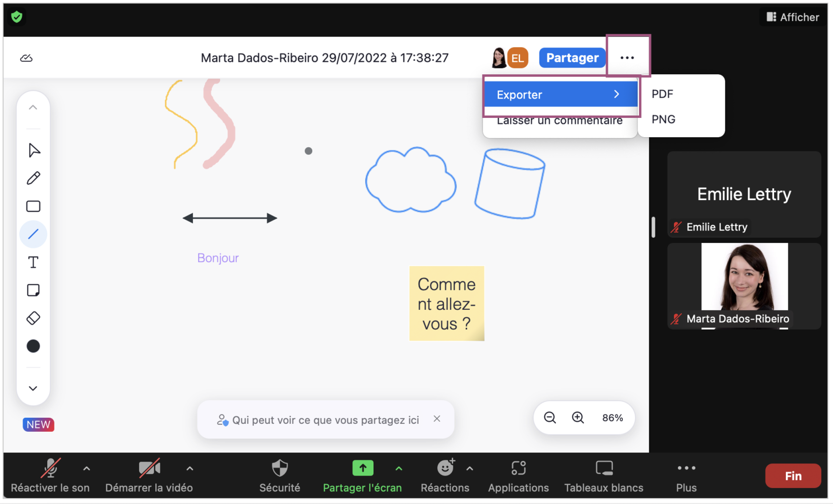The image size is (833, 504).
Task: Choose the rectangle shape tool
Action: click(x=33, y=206)
